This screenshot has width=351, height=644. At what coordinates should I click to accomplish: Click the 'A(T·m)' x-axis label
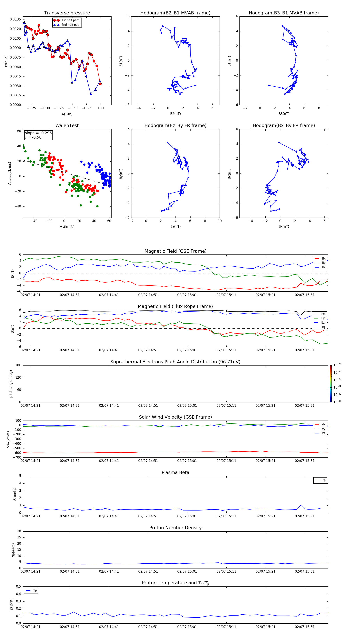(x=67, y=114)
